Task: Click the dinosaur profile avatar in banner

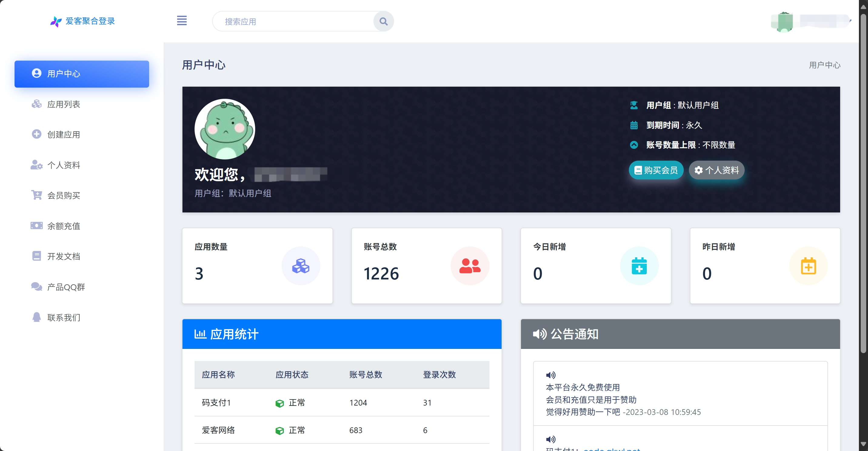Action: pos(225,129)
